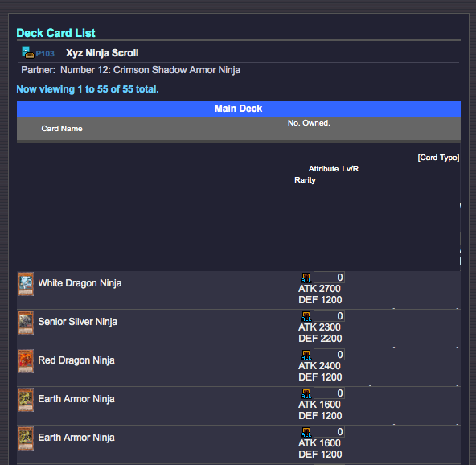Screen dimensions: 476x465
Task: Click the Main Deck header bar
Action: click(239, 109)
